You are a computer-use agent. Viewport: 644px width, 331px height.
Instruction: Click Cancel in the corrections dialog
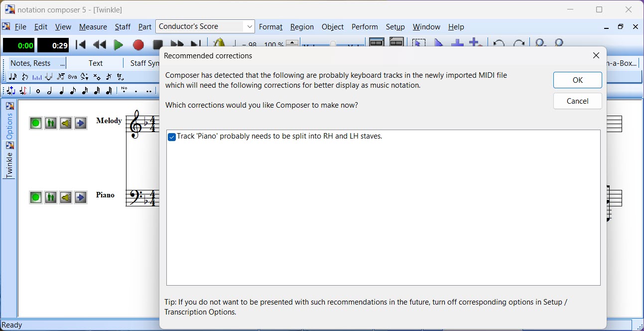[x=577, y=101]
